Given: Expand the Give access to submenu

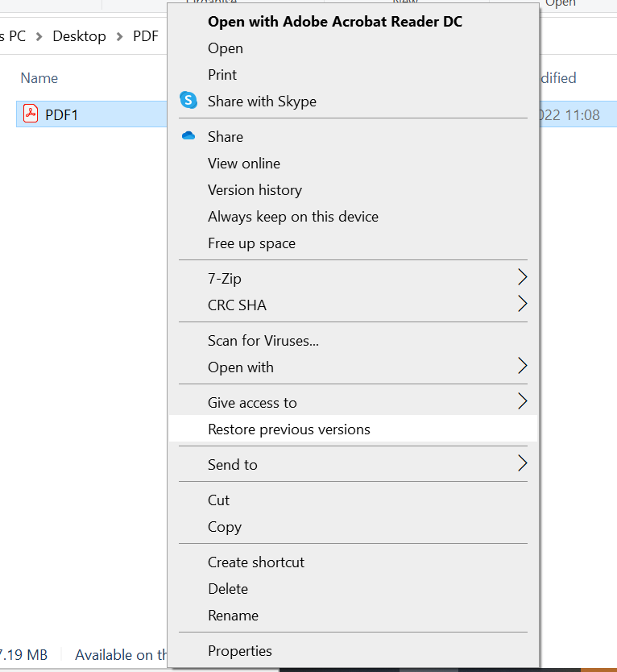Looking at the screenshot, I should pyautogui.click(x=522, y=402).
